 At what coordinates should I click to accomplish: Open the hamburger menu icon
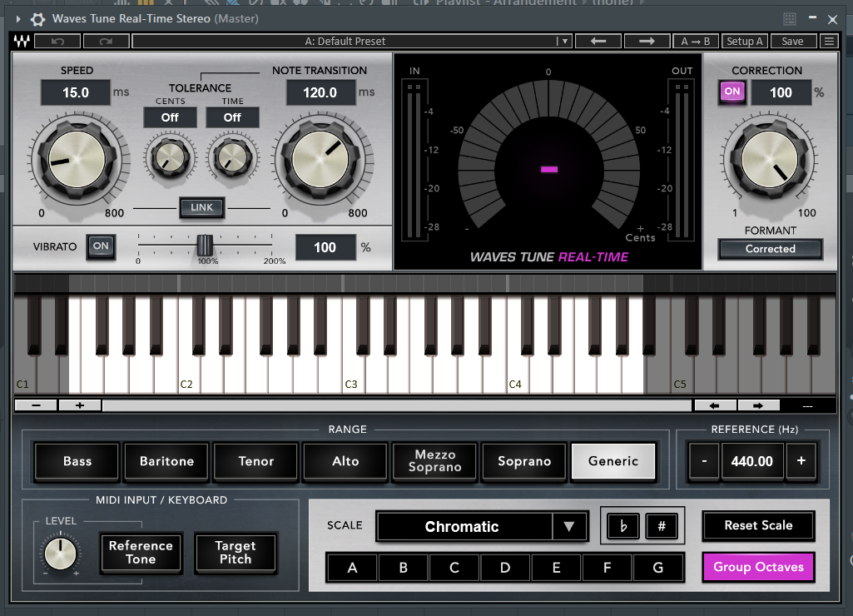[829, 42]
